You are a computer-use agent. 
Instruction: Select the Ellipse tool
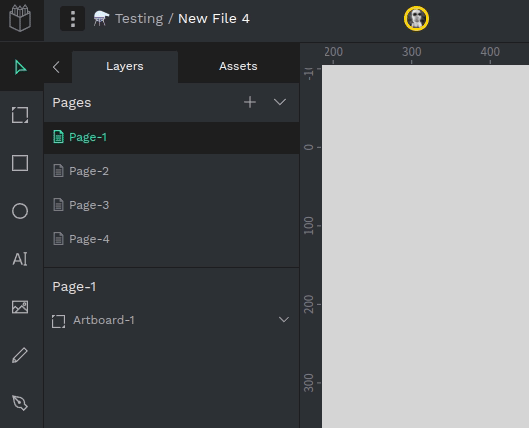pyautogui.click(x=20, y=211)
